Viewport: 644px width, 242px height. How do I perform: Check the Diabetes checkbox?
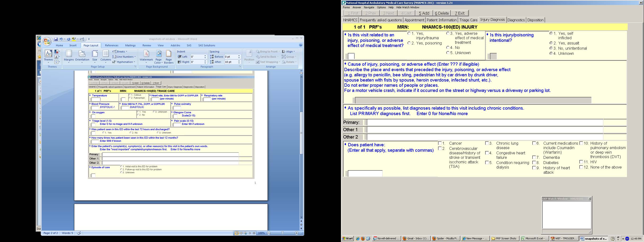click(534, 163)
